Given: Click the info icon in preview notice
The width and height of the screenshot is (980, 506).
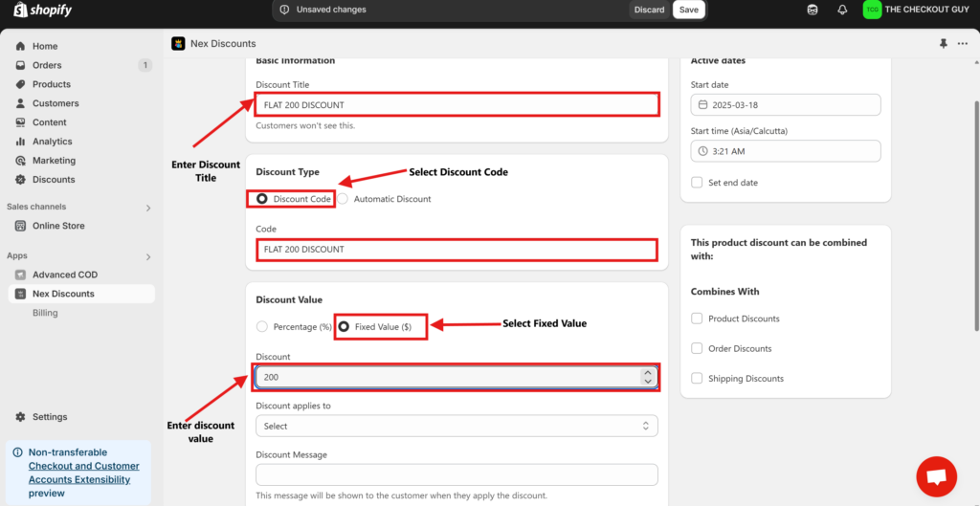Looking at the screenshot, I should 17,452.
